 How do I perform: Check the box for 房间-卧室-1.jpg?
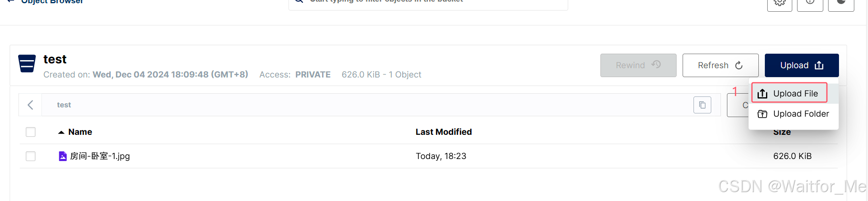pos(31,156)
